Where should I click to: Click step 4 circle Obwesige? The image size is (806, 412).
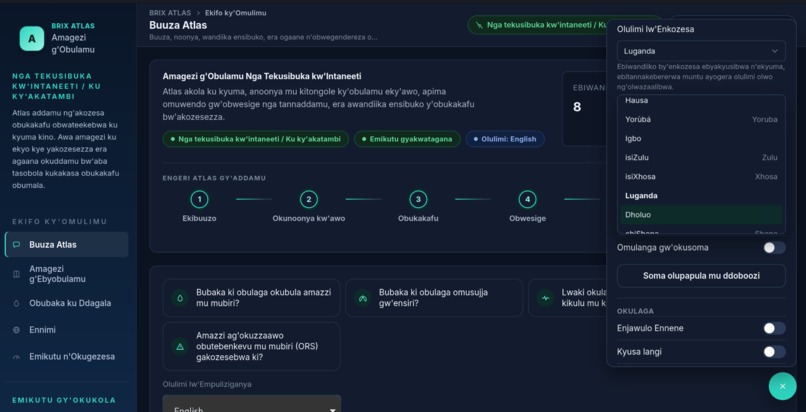point(527,199)
